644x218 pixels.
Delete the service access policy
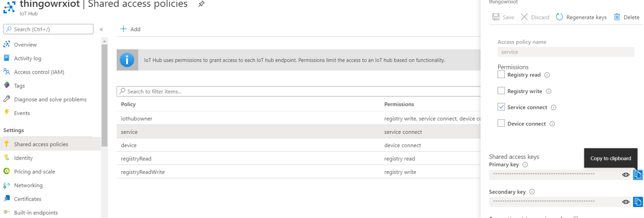click(627, 17)
